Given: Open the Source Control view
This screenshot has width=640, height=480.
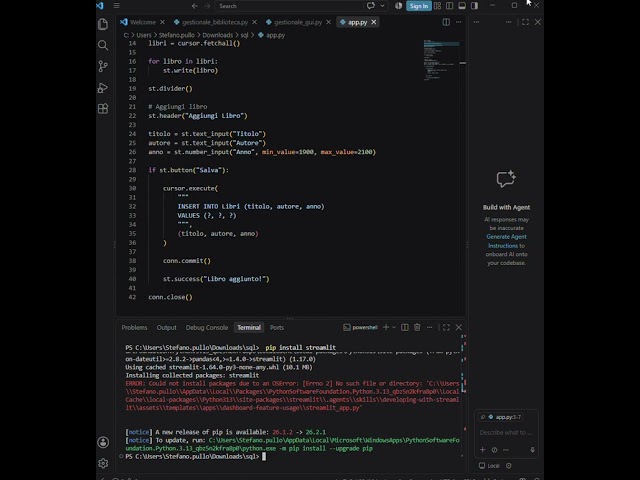Looking at the screenshot, I should [103, 66].
